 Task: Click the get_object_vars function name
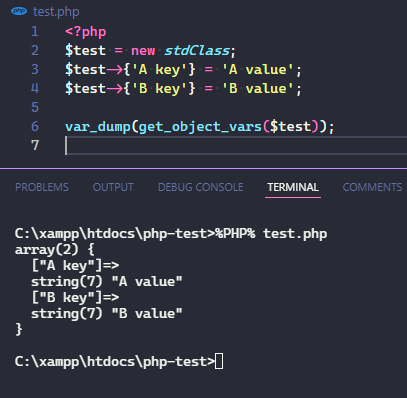(200, 127)
